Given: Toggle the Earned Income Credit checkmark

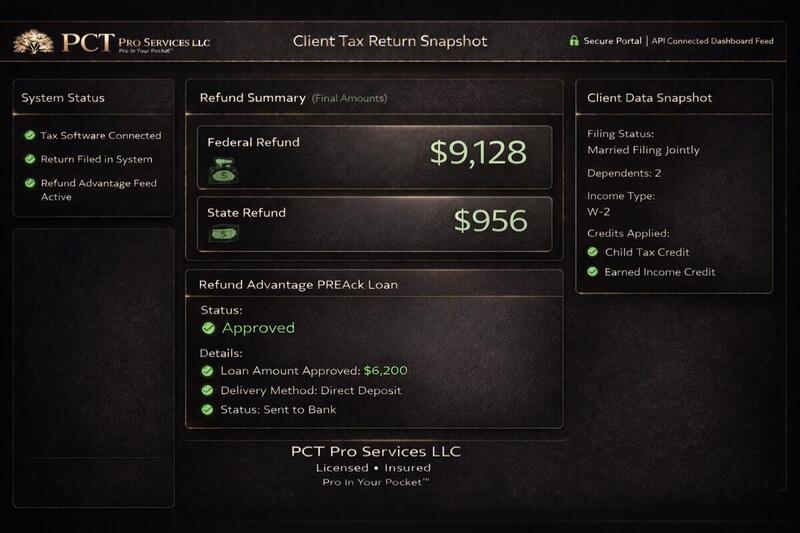Looking at the screenshot, I should [592, 271].
